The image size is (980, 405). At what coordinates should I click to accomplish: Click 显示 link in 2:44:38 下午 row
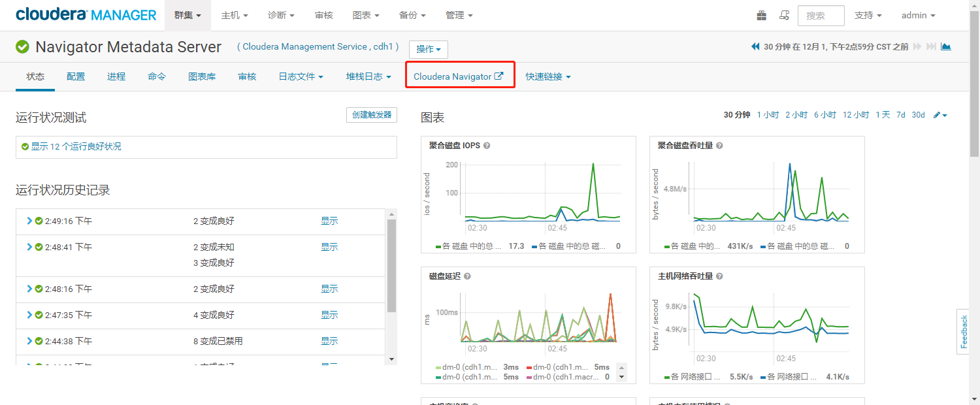point(329,341)
